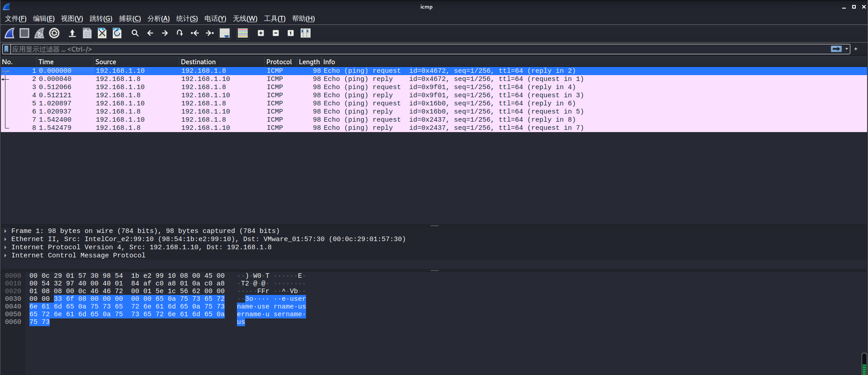The width and height of the screenshot is (868, 375).
Task: Click the display filter input field
Action: pyautogui.click(x=420, y=49)
